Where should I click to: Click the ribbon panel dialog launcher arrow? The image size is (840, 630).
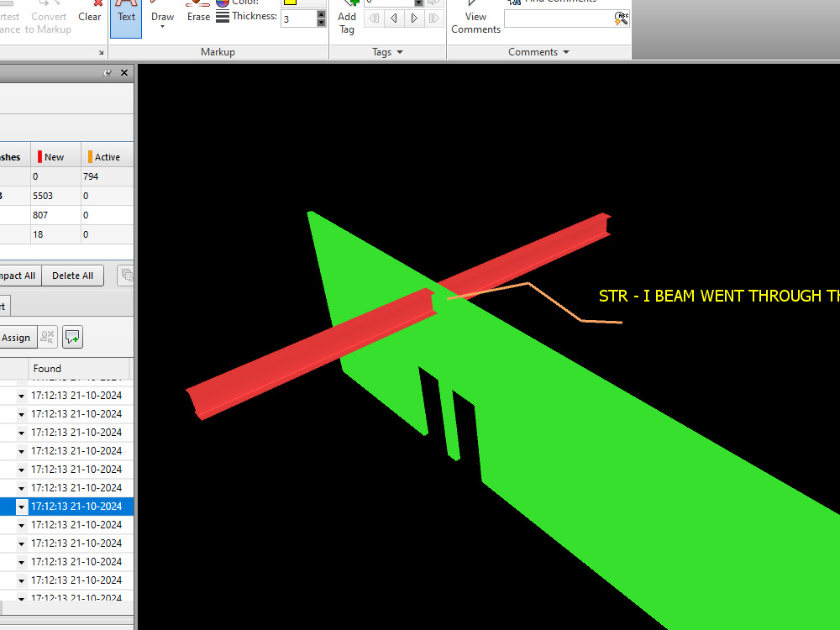point(102,52)
